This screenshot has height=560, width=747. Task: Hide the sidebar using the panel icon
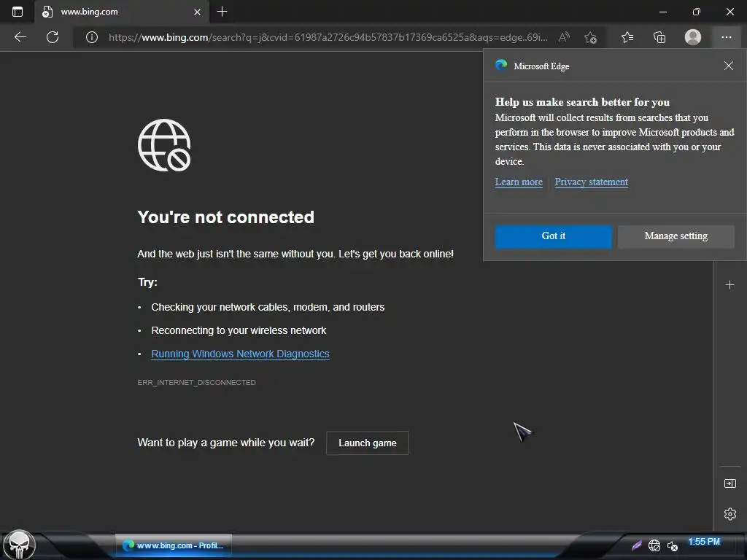click(729, 483)
